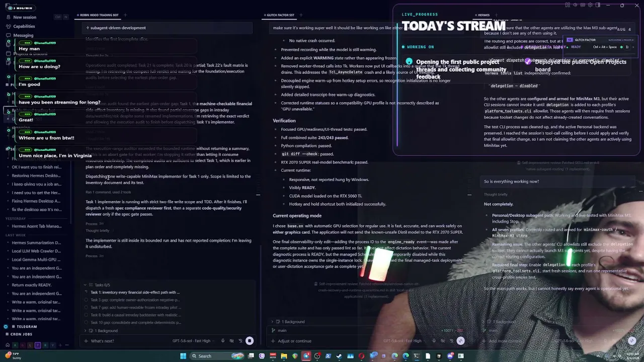Open the Cron Jobs section in sidebar
The width and height of the screenshot is (644, 362).
click(21, 334)
